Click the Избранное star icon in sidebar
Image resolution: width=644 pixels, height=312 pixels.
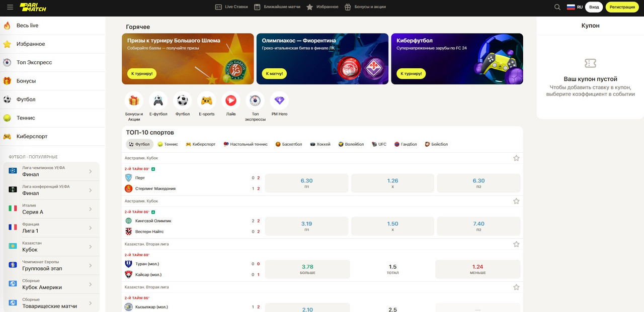[7, 44]
